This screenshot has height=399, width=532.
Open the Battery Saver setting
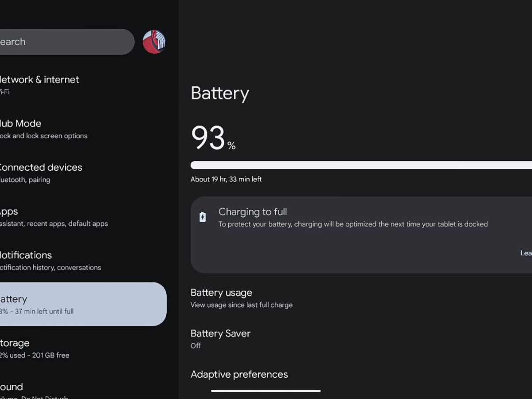tap(220, 338)
